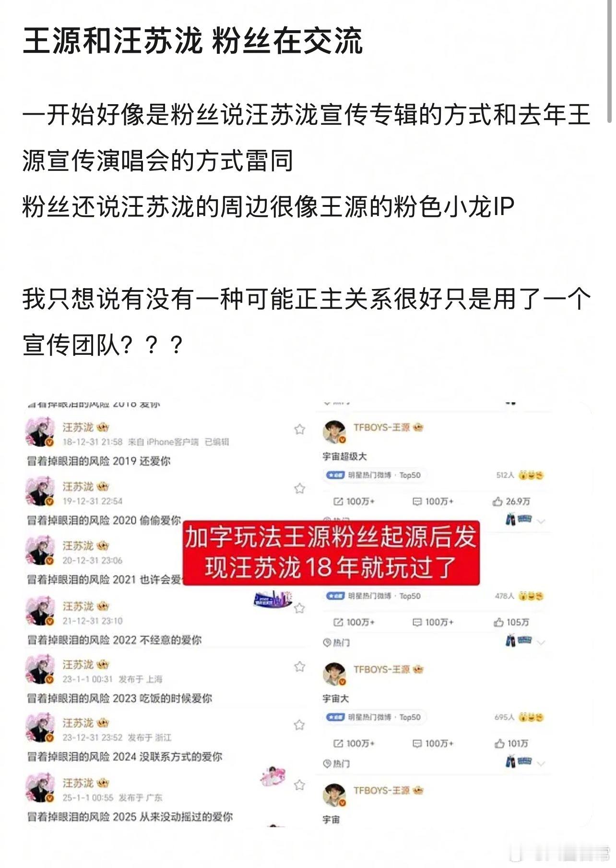Expand the chevron below the 101万 likes count

coord(542,763)
